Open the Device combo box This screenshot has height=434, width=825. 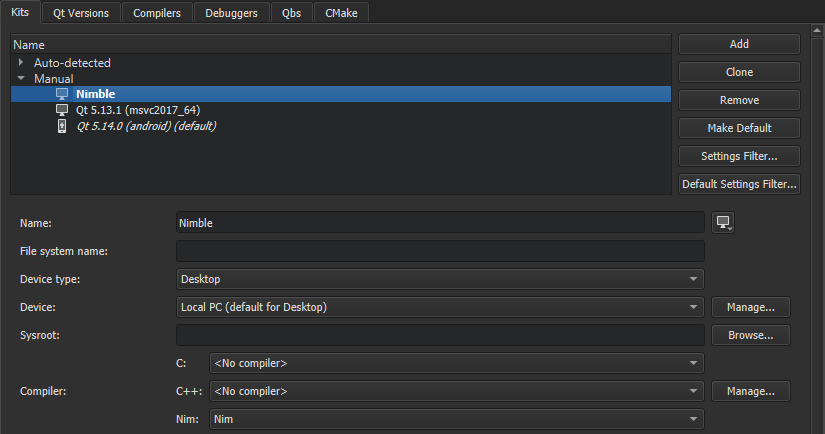pos(440,307)
